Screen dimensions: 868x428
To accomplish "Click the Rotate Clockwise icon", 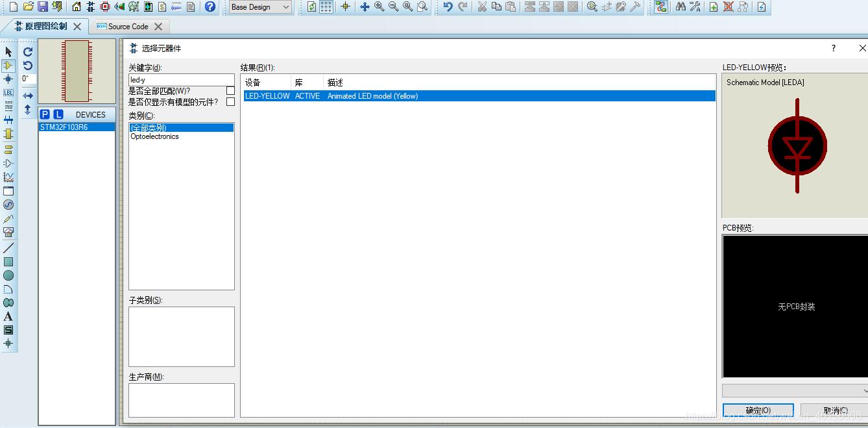I will [28, 51].
